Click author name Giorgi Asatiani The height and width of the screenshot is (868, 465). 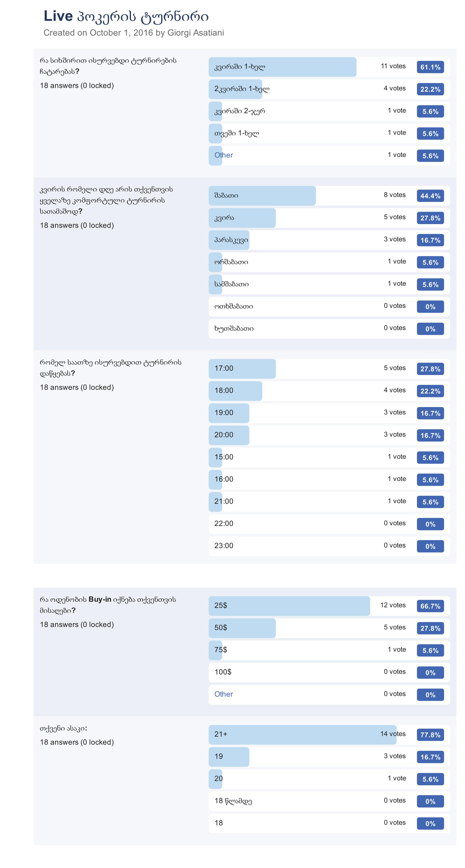[196, 33]
